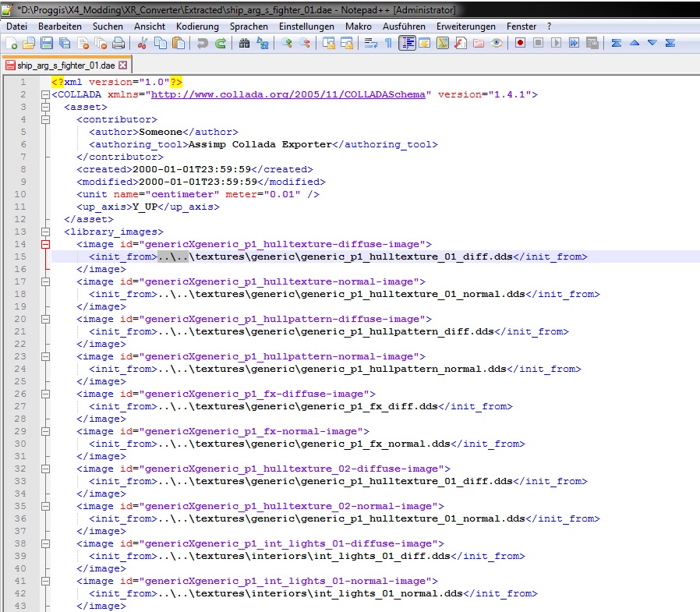Show all characters pilcrow icon
The image size is (700, 612).
pos(388,44)
